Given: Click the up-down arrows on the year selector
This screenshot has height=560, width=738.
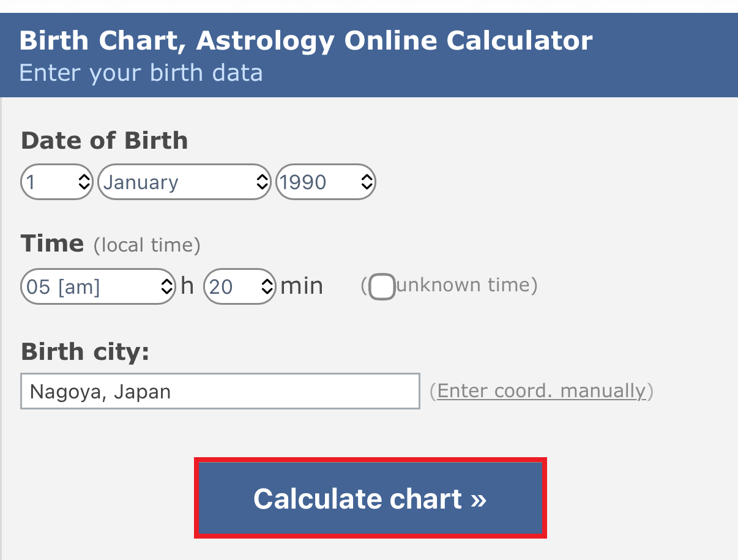Looking at the screenshot, I should (x=367, y=182).
